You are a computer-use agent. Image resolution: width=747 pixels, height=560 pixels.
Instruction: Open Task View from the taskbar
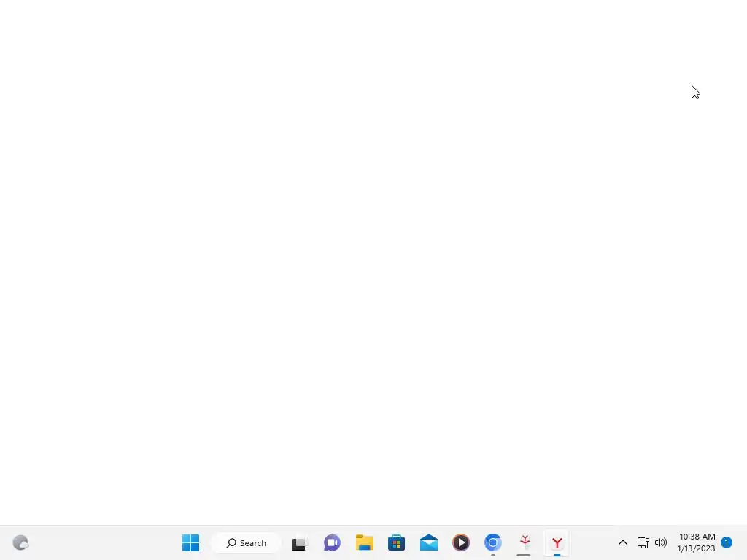point(300,542)
